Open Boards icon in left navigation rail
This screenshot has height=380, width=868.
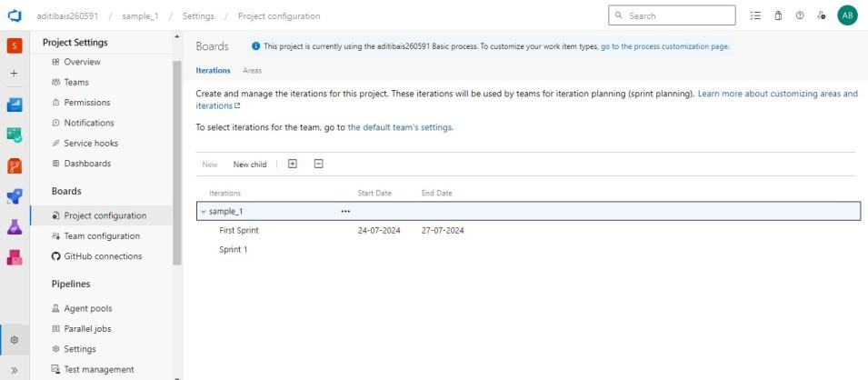pos(14,105)
